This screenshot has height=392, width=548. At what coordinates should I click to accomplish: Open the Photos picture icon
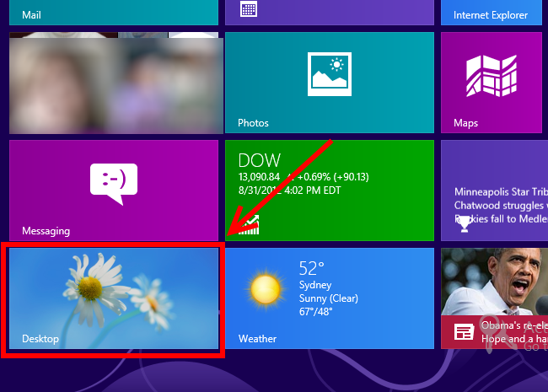click(x=330, y=74)
